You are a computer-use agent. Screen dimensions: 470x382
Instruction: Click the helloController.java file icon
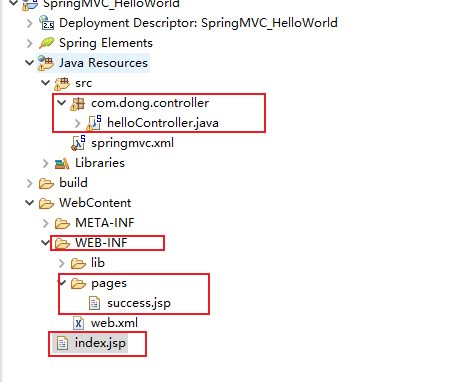[94, 123]
